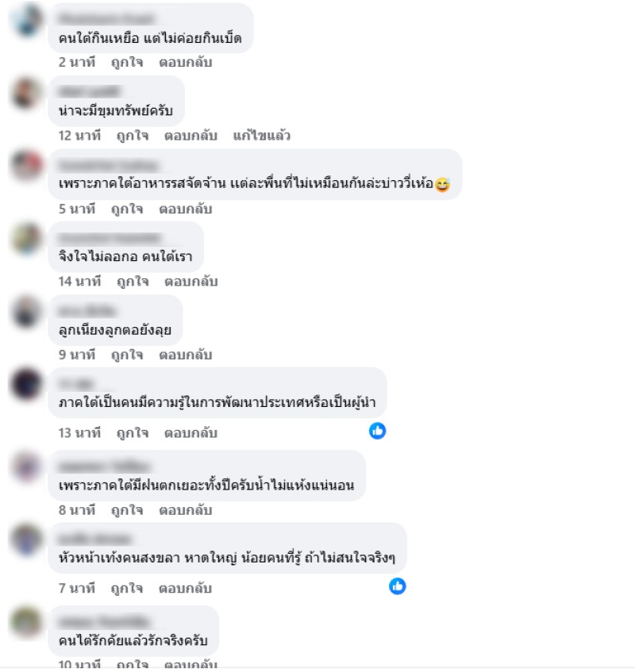635x672 pixels.
Task: Open avatar beside the คนใต้รักคัย comment
Action: pos(26,622)
